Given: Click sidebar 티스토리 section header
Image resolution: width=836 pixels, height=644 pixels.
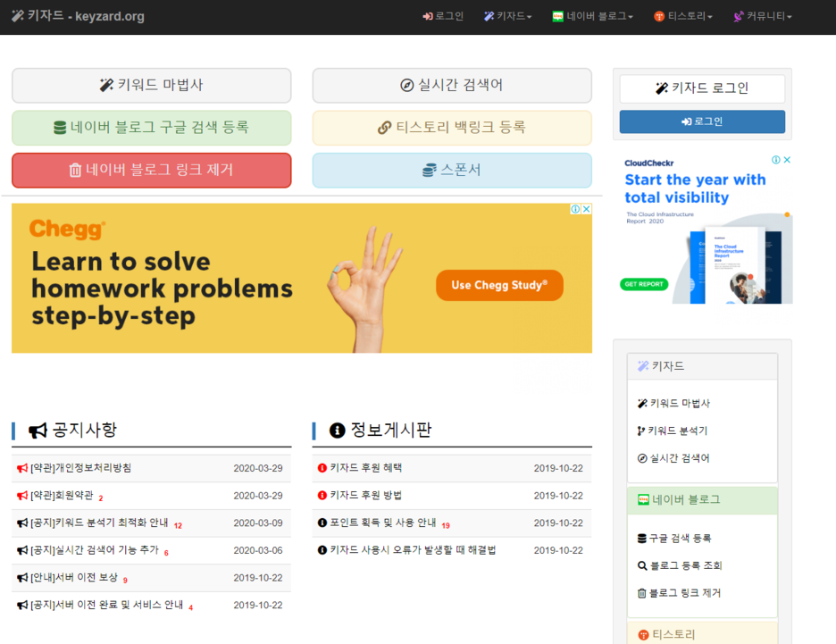Looking at the screenshot, I should (x=702, y=633).
